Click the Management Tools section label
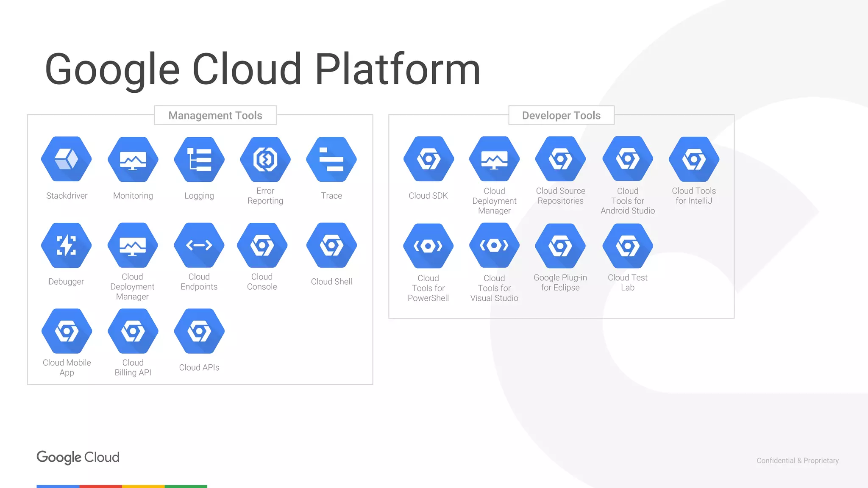868x488 pixels. tap(215, 115)
